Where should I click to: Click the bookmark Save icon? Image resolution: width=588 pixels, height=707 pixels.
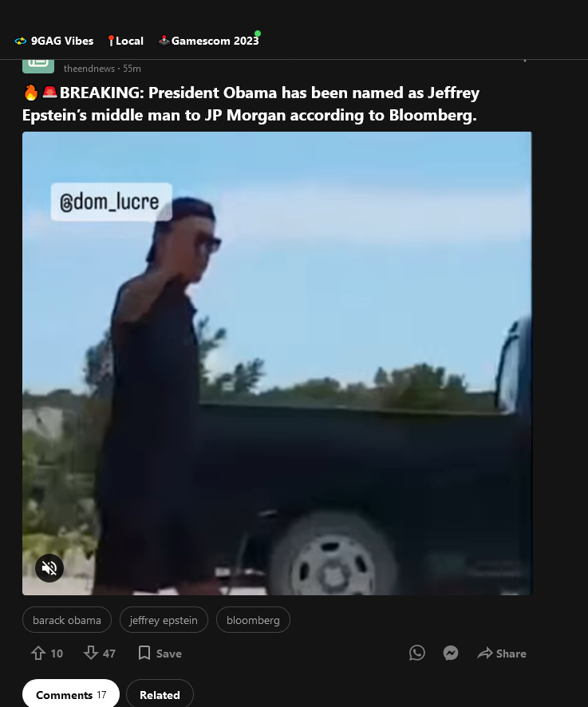[x=144, y=653]
